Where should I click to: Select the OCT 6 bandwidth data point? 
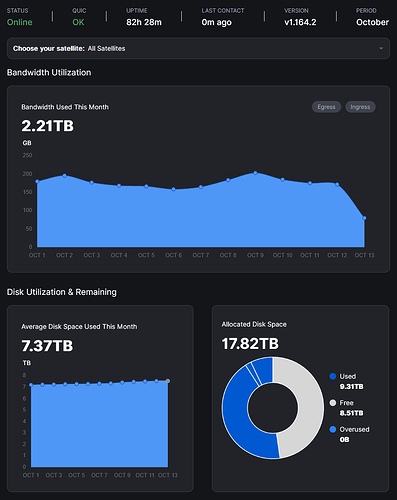(174, 189)
